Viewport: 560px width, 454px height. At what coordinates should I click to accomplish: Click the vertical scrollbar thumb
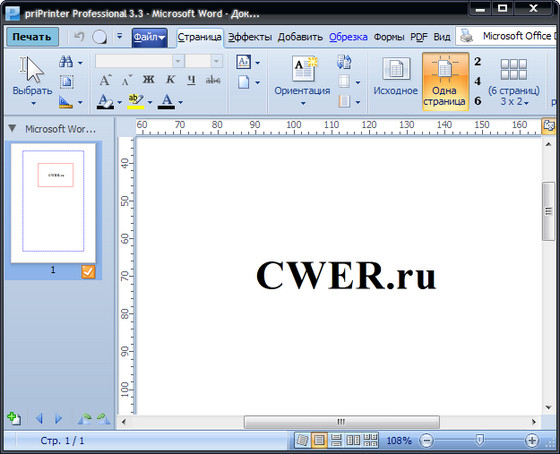coord(548,211)
